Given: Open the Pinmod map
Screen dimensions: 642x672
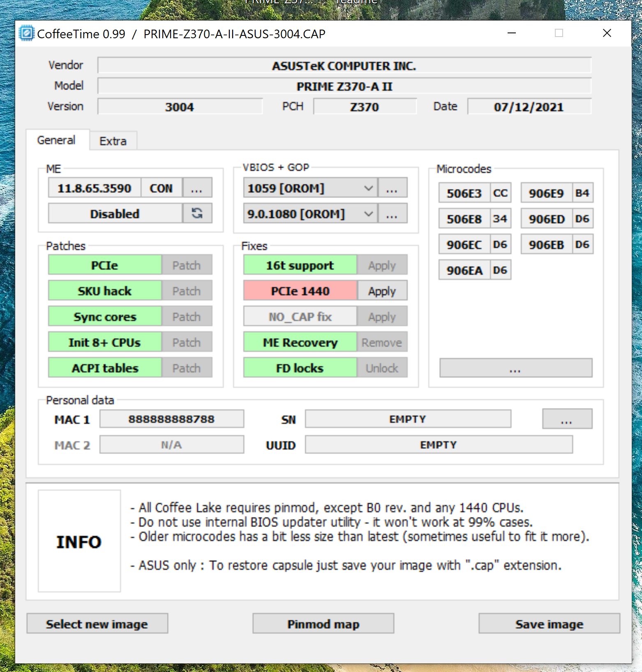Looking at the screenshot, I should point(323,623).
